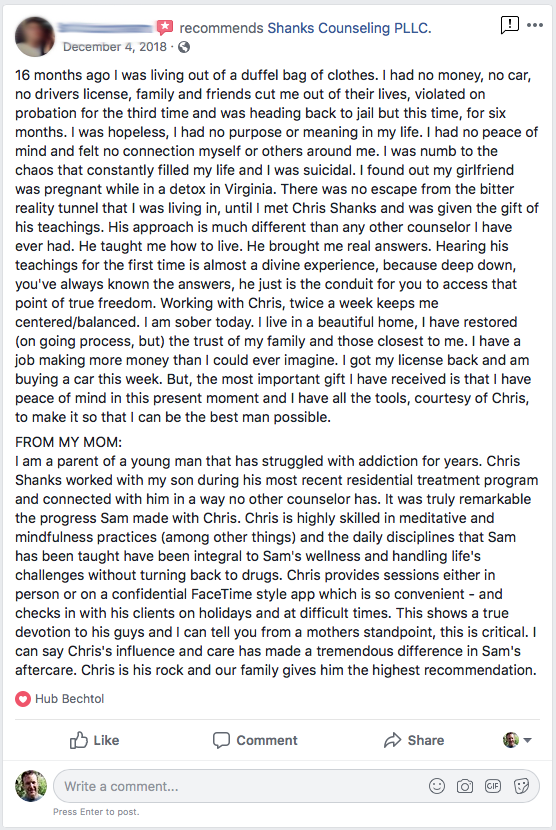This screenshot has height=830, width=556.
Task: Like this recommendation post
Action: [94, 740]
